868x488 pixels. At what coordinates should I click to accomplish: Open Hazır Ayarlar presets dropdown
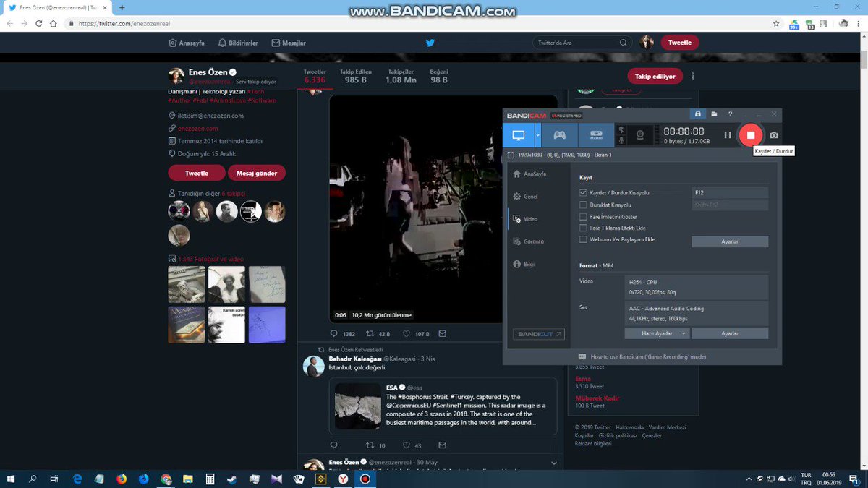tap(657, 333)
